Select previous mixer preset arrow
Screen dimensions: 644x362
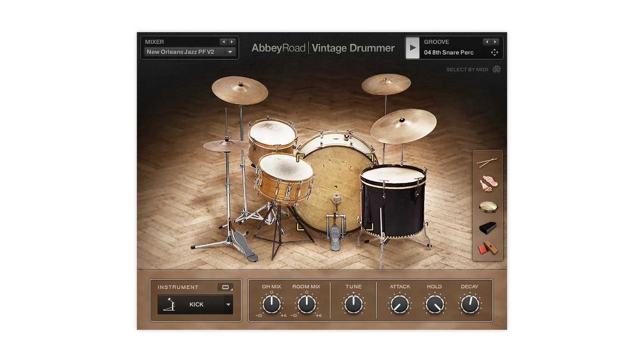[224, 42]
